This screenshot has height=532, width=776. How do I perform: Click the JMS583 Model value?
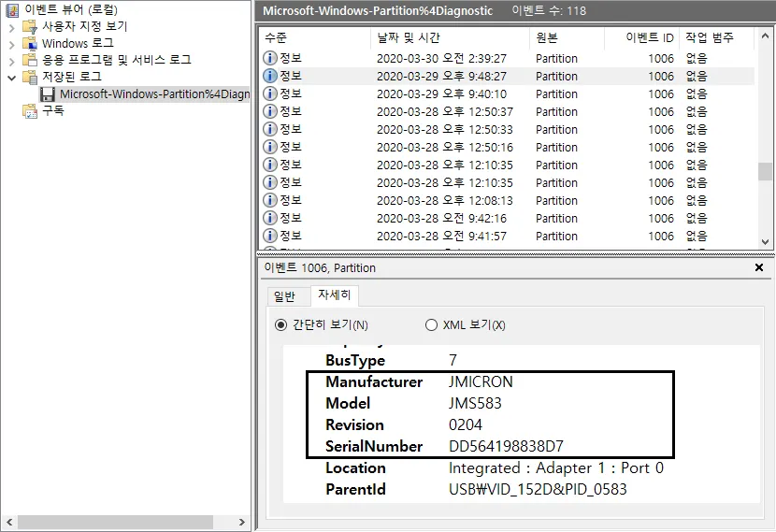(475, 403)
